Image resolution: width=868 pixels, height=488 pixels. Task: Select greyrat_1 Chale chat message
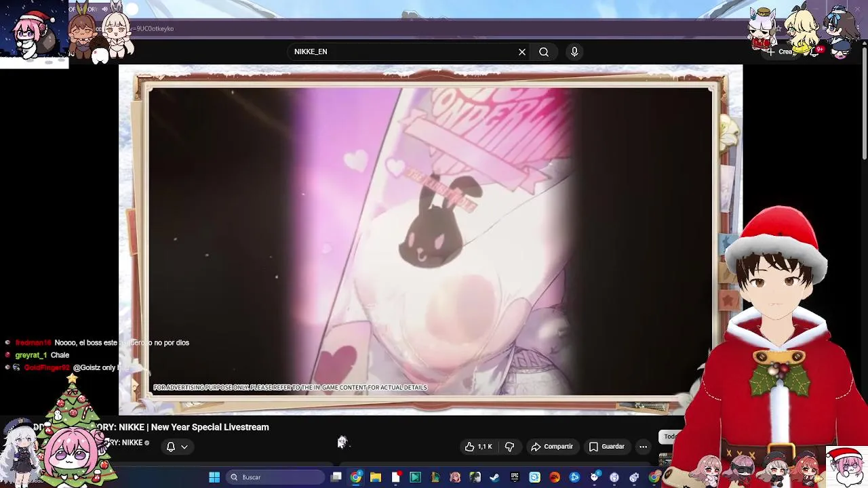42,355
